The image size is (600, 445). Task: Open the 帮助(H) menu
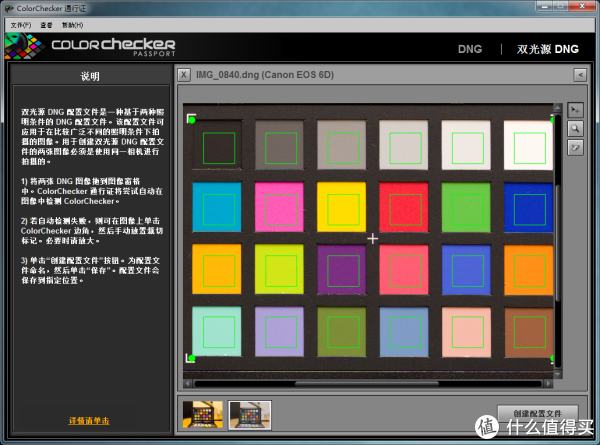72,25
